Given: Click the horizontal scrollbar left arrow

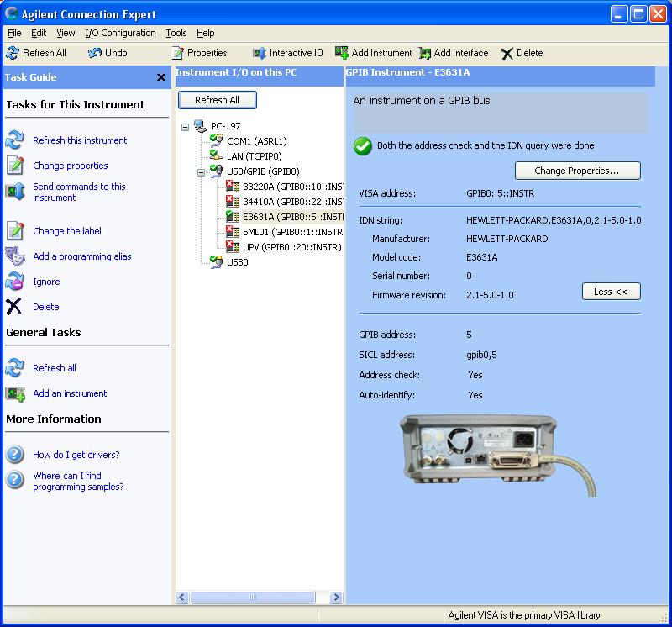Looking at the screenshot, I should tap(182, 597).
